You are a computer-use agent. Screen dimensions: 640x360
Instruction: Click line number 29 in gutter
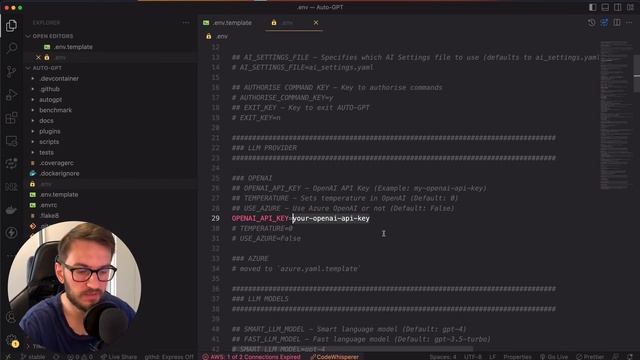pyautogui.click(x=216, y=218)
